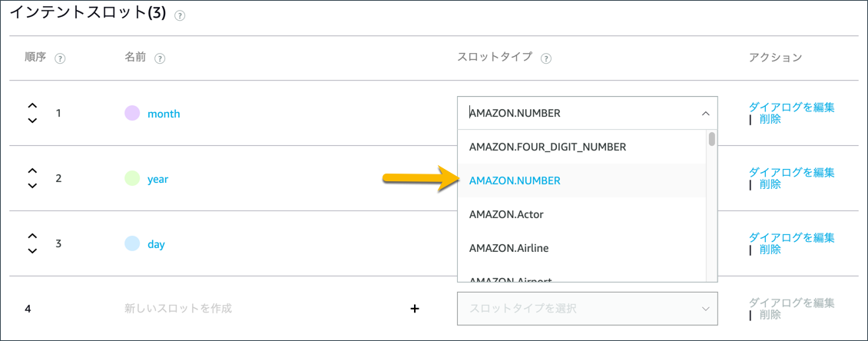This screenshot has width=868, height=341.
Task: Click help icon next to インテントスロット heading
Action: 180,16
